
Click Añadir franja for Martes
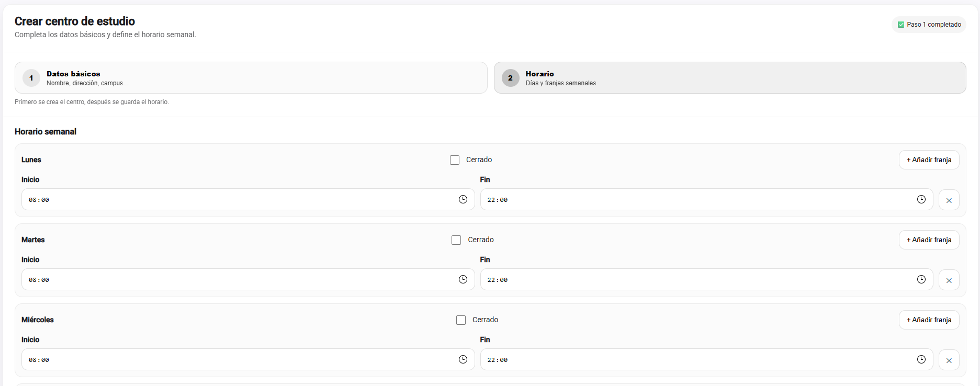coord(929,240)
